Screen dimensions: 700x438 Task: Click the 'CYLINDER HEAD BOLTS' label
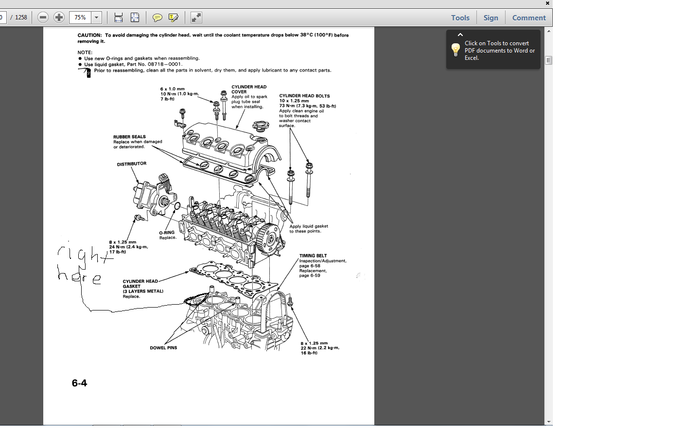(304, 96)
